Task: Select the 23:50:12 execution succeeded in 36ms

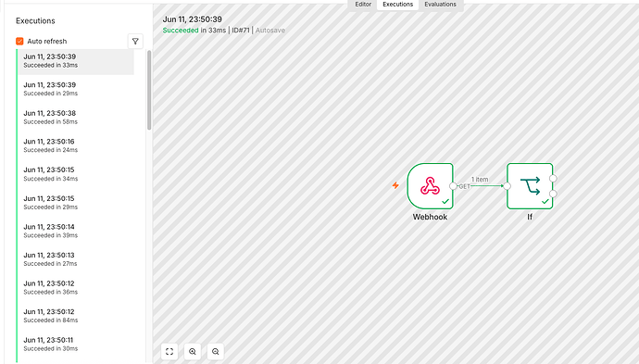Action: point(75,287)
